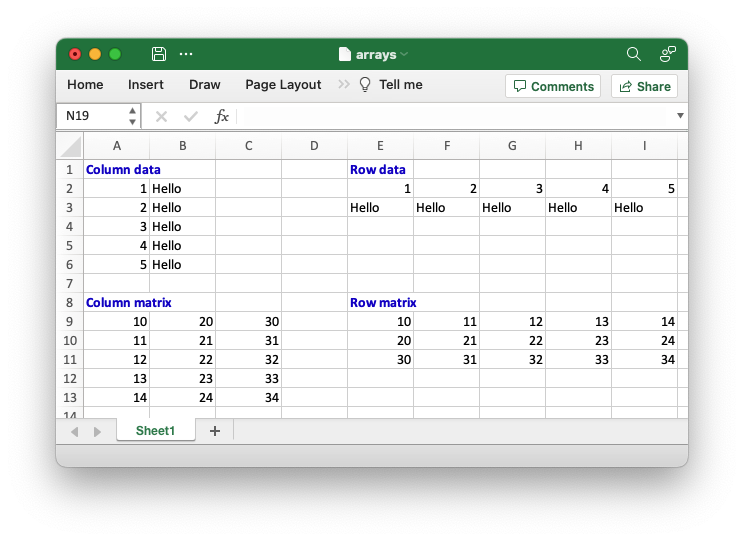The width and height of the screenshot is (744, 541).
Task: Click the Save icon in title bar
Action: (158, 54)
